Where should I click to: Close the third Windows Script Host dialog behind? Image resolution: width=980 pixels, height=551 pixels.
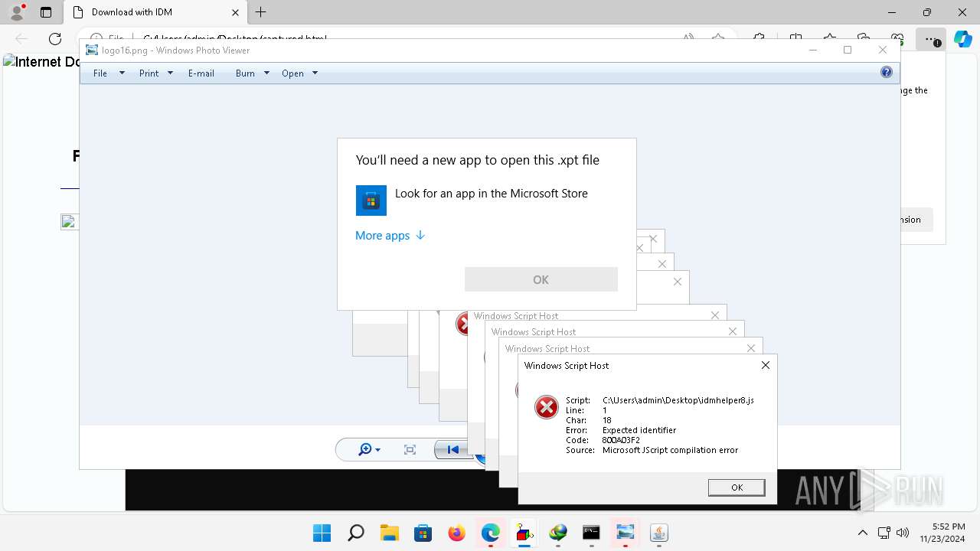tap(733, 331)
